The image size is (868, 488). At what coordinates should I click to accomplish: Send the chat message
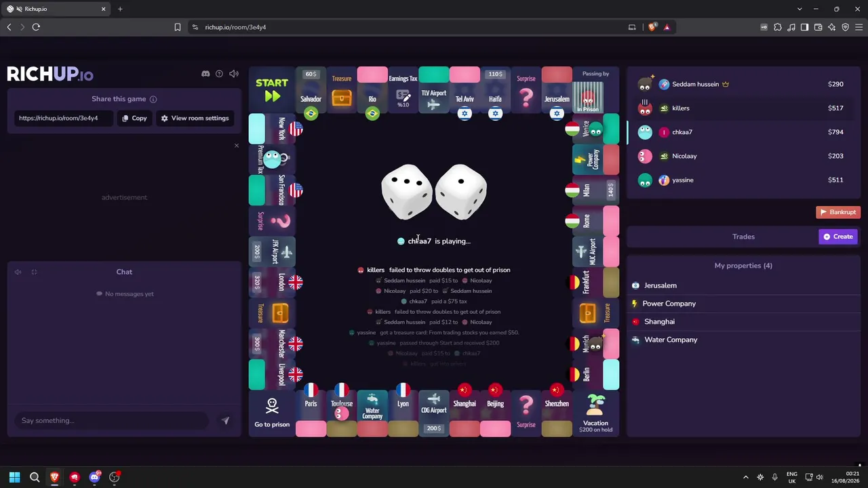[225, 420]
